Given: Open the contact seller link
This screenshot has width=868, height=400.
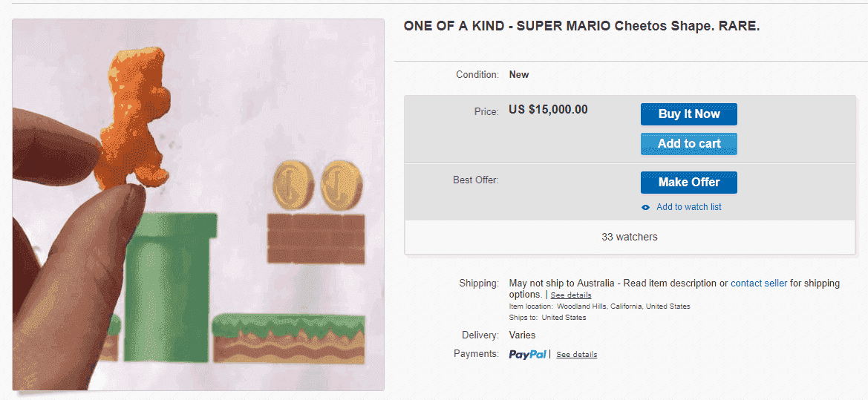Looking at the screenshot, I should click(758, 283).
